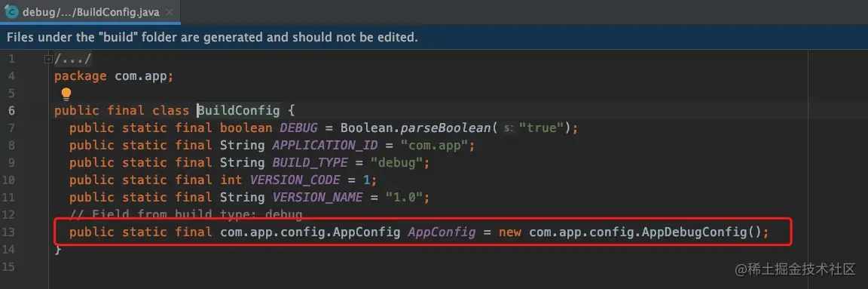868x289 pixels.
Task: Click the "com.app" string value on line 8
Action: [x=435, y=146]
